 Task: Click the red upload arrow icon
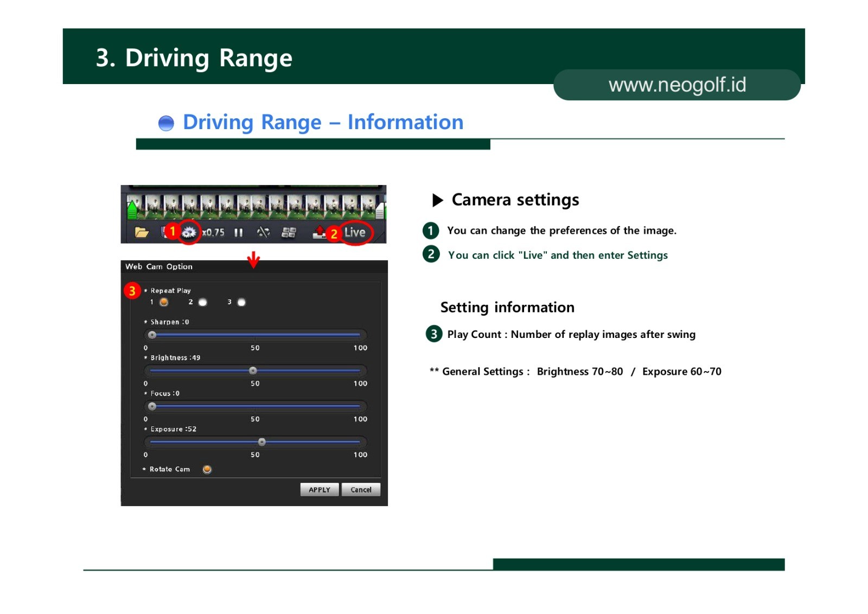(x=319, y=232)
